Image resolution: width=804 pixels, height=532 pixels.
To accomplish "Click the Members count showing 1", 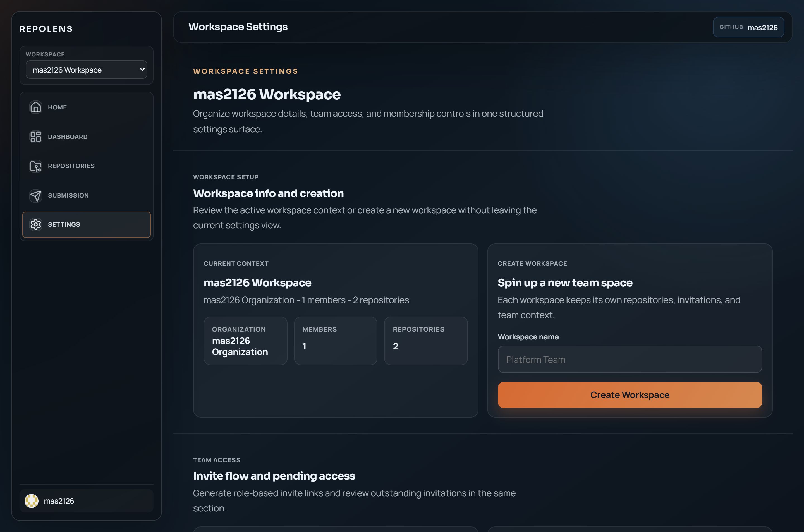I will 336,341.
